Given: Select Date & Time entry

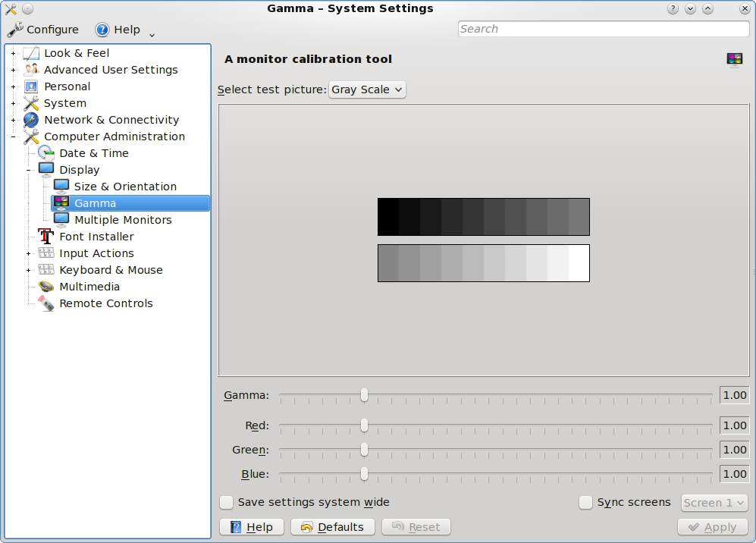Looking at the screenshot, I should click(94, 153).
